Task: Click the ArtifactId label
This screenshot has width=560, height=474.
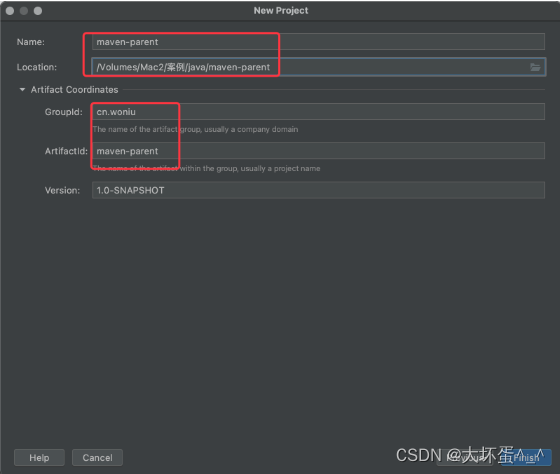Action: [66, 151]
